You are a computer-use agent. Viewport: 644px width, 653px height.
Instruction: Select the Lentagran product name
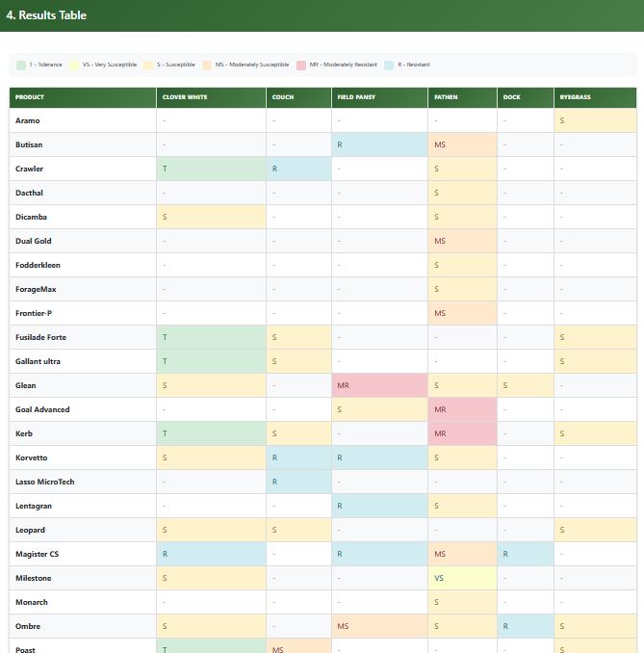[34, 506]
